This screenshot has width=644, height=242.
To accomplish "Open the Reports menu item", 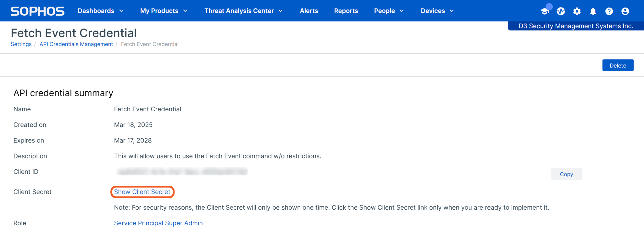I will (346, 11).
